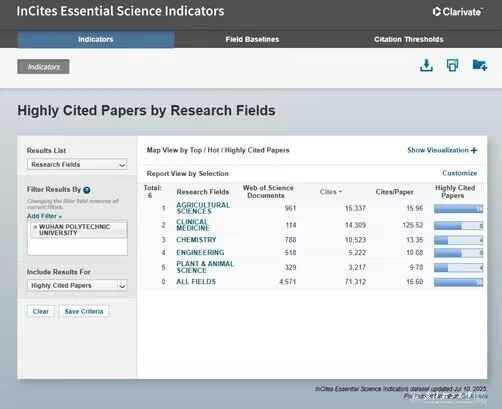Image resolution: width=502 pixels, height=409 pixels.
Task: Click the print/copy window icon
Action: pyautogui.click(x=452, y=65)
